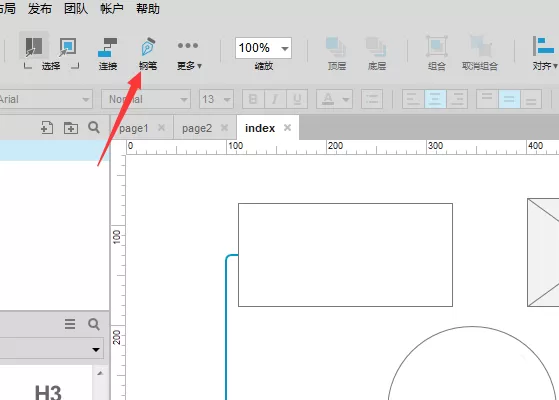
Task: Switch to the index tab
Action: click(260, 128)
